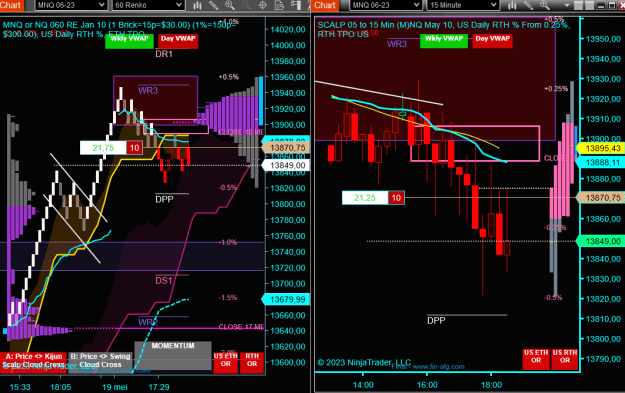The height and width of the screenshot is (393, 625).
Task: Click 13950,00 price on right axis scale
Action: (603, 39)
